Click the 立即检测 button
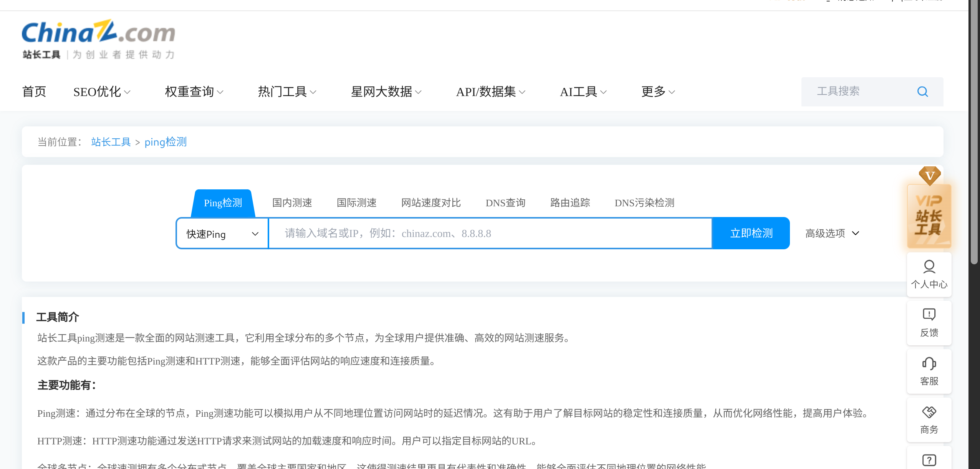 [751, 234]
